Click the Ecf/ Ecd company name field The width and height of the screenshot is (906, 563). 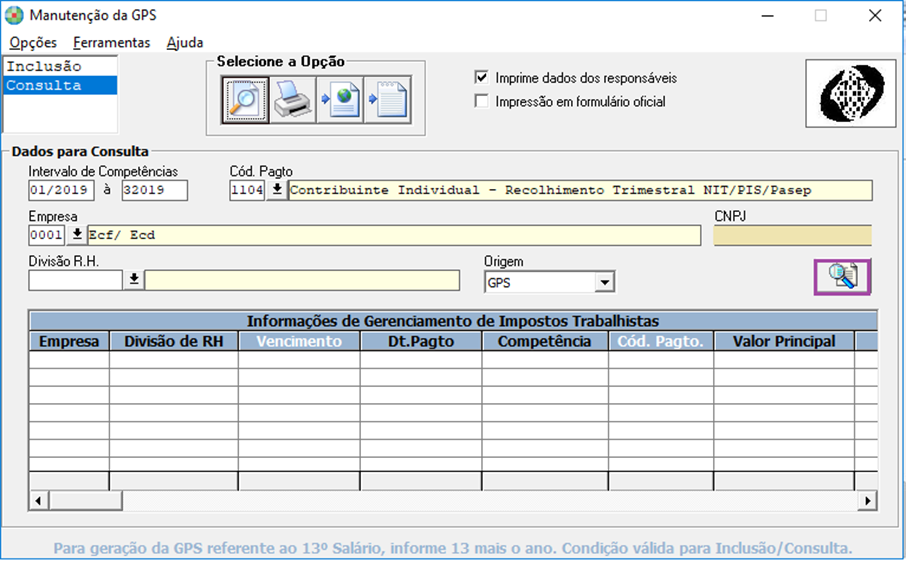click(x=394, y=235)
